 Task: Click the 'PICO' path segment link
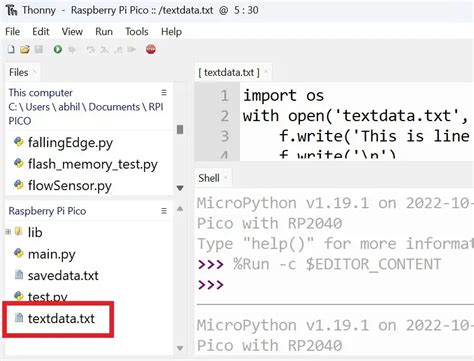pyautogui.click(x=20, y=121)
